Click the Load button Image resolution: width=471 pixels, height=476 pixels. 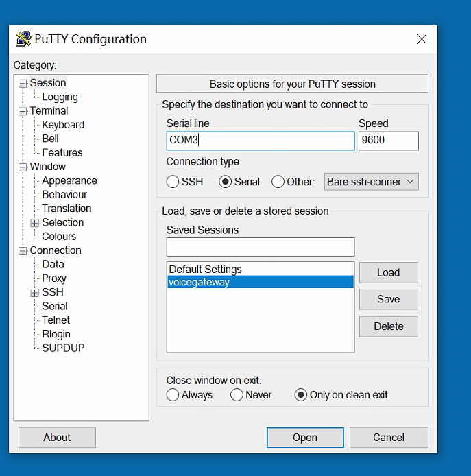click(389, 272)
